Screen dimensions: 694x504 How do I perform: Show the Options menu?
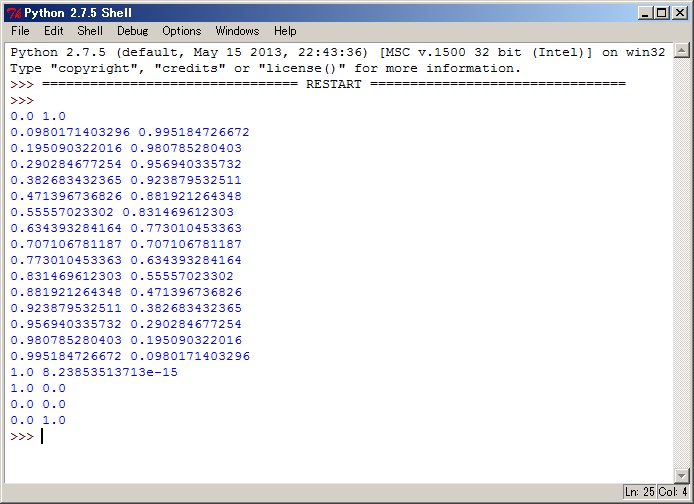click(x=181, y=31)
